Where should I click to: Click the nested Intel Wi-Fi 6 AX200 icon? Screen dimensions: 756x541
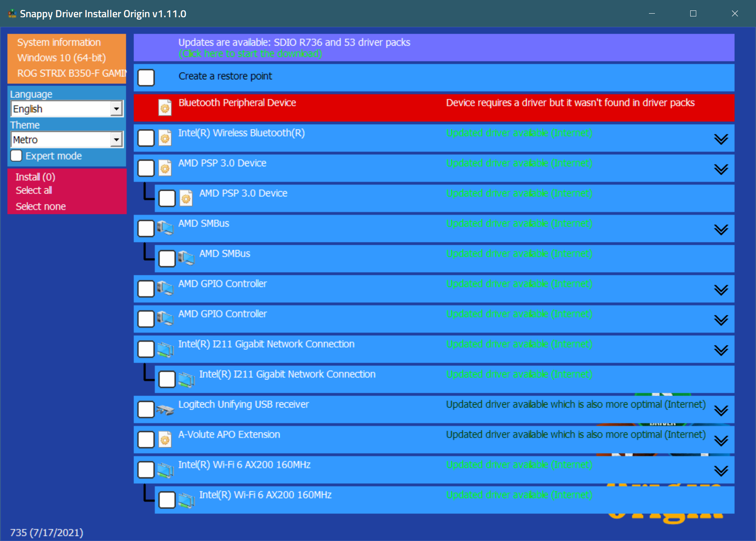tap(186, 500)
